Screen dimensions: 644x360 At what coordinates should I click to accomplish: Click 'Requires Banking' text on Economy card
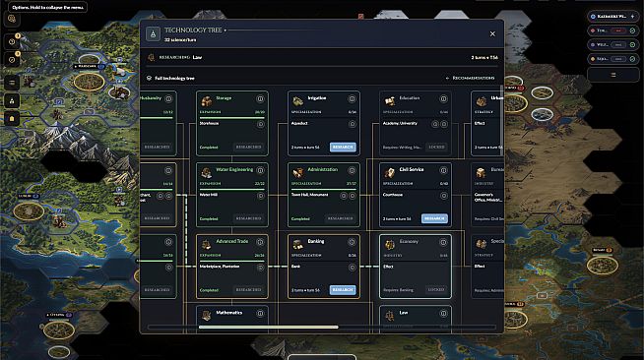pyautogui.click(x=399, y=290)
